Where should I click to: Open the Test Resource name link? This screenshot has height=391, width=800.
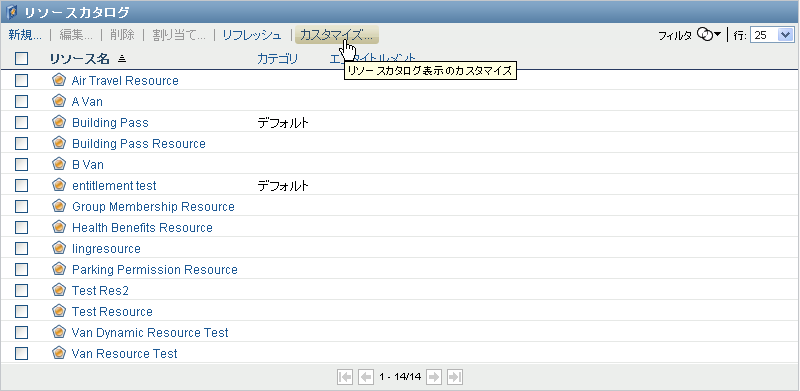(x=112, y=311)
